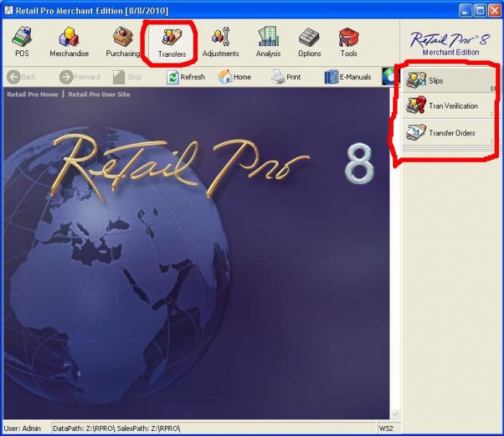Open Transfer Orders

tap(449, 132)
